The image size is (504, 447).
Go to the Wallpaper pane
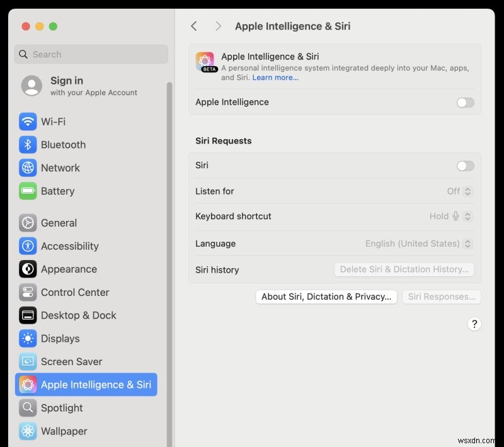(86, 431)
